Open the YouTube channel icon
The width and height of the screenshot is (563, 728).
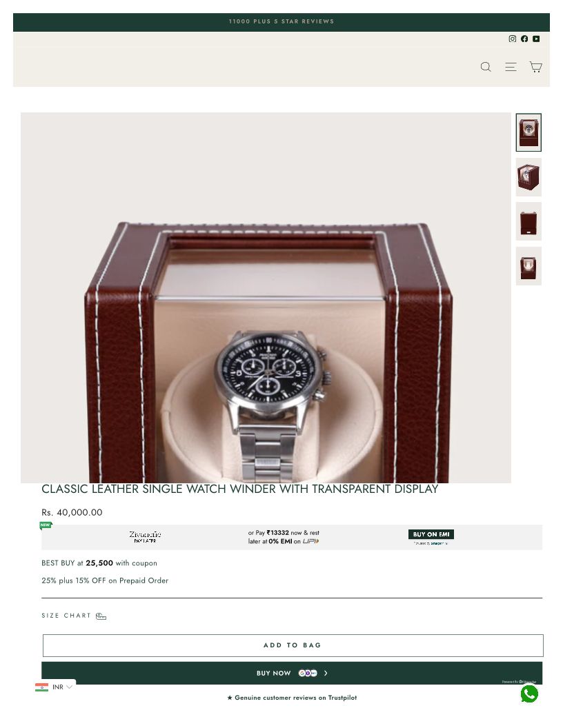coord(536,39)
